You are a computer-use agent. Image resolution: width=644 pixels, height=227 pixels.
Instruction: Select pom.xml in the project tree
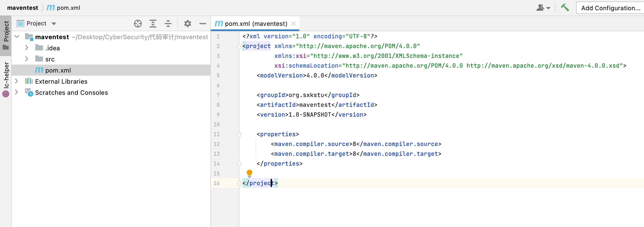(x=58, y=70)
